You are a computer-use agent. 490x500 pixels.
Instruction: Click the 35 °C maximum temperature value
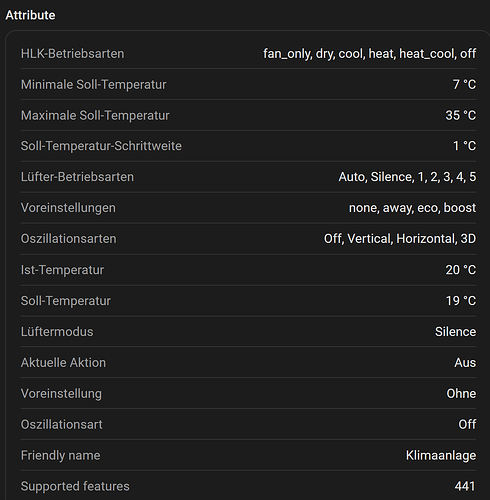(x=461, y=115)
